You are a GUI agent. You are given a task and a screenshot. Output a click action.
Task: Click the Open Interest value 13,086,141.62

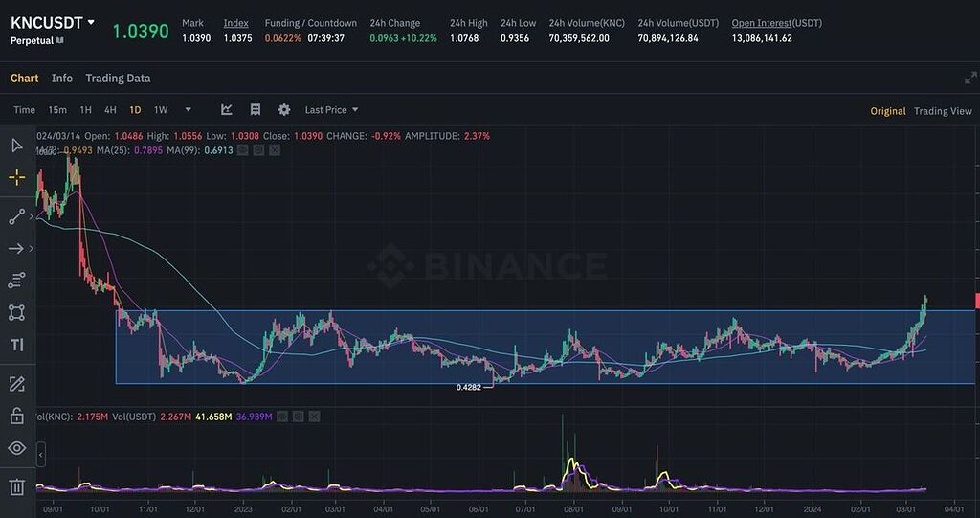pos(762,38)
